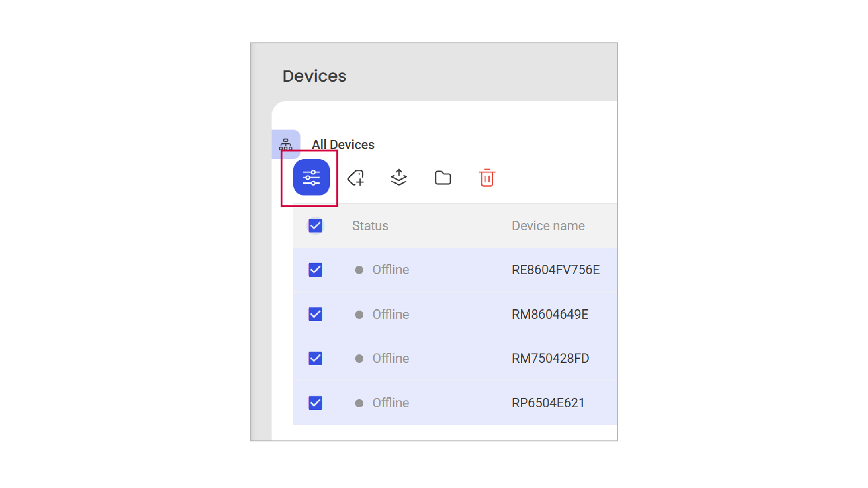Uncheck device RE8604FV756E

(x=315, y=270)
